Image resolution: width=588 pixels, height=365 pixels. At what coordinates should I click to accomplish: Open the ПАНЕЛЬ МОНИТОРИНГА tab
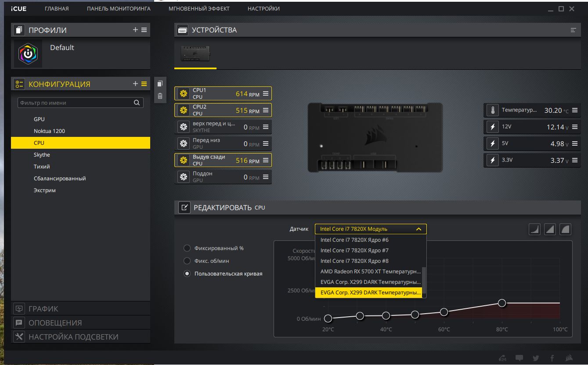[x=119, y=9]
